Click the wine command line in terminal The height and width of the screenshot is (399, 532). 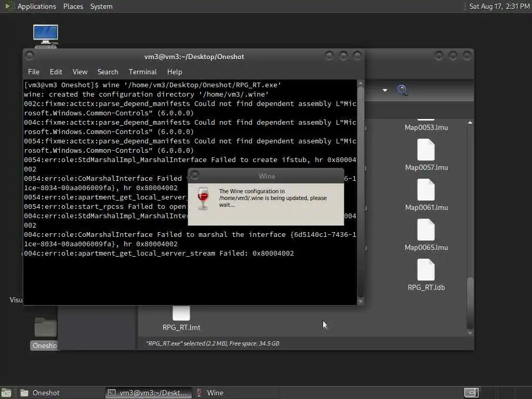point(153,85)
